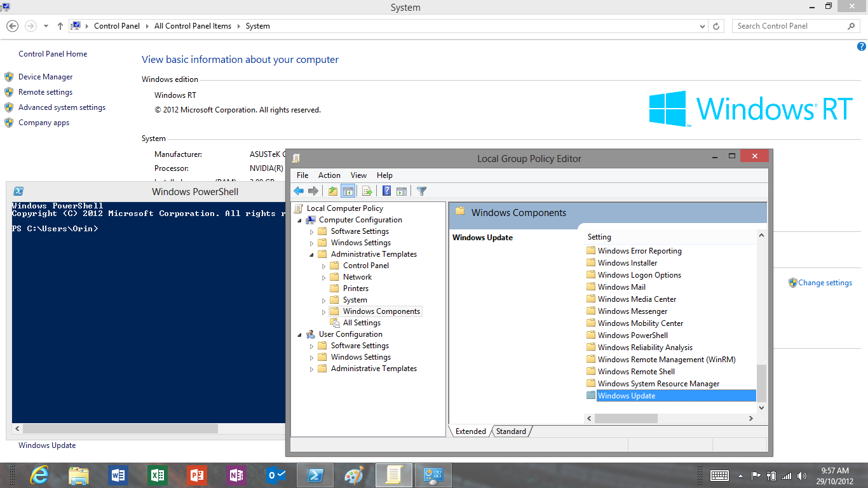The image size is (868, 488).
Task: Open Outlook from the taskbar
Action: [276, 475]
